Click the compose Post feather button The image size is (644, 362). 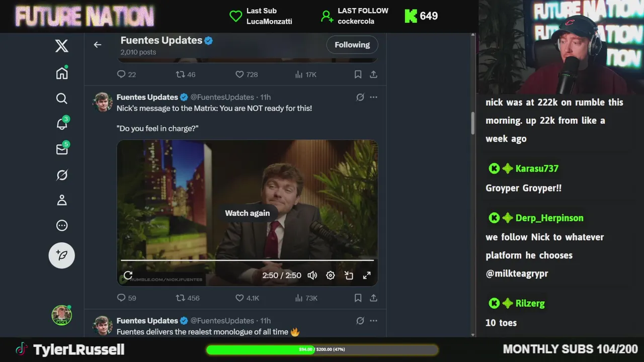62,255
